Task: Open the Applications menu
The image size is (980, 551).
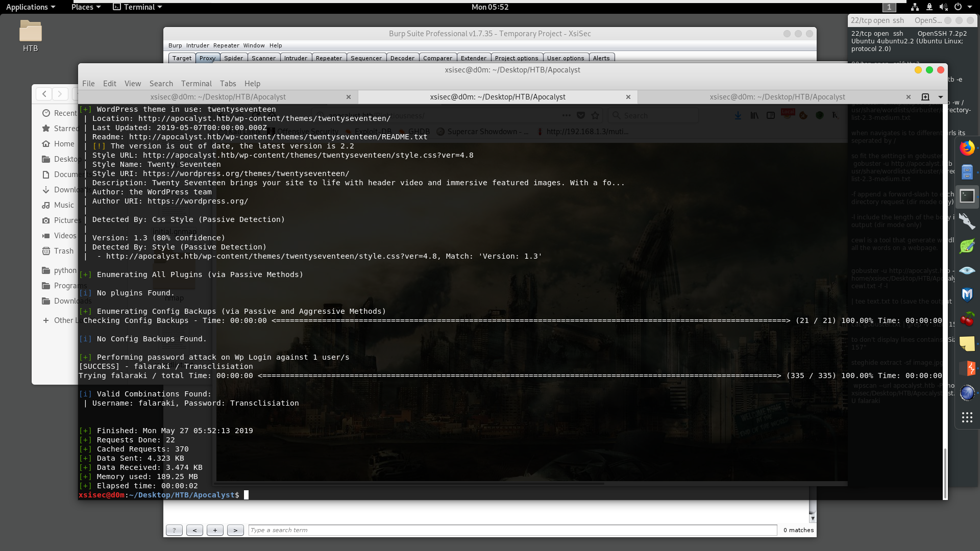Action: (x=30, y=7)
